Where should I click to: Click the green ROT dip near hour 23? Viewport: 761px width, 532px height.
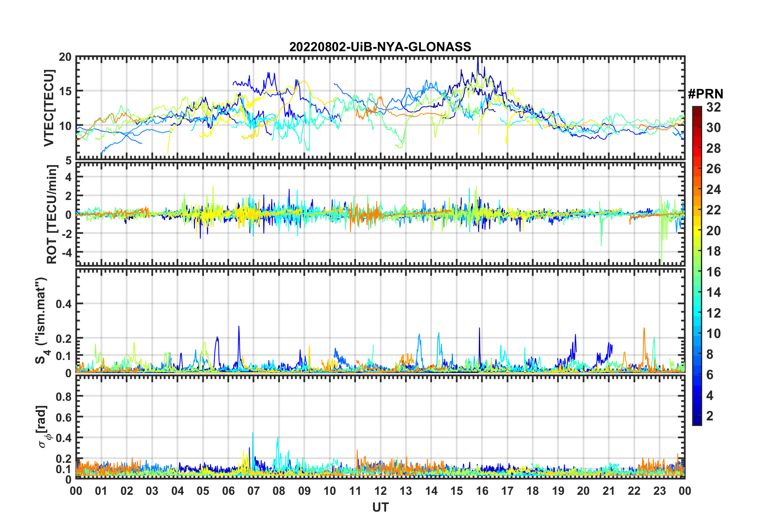click(x=661, y=240)
